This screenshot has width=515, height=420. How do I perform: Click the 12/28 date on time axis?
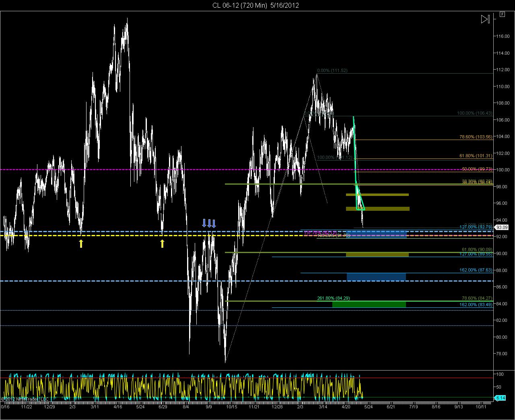pos(277,407)
